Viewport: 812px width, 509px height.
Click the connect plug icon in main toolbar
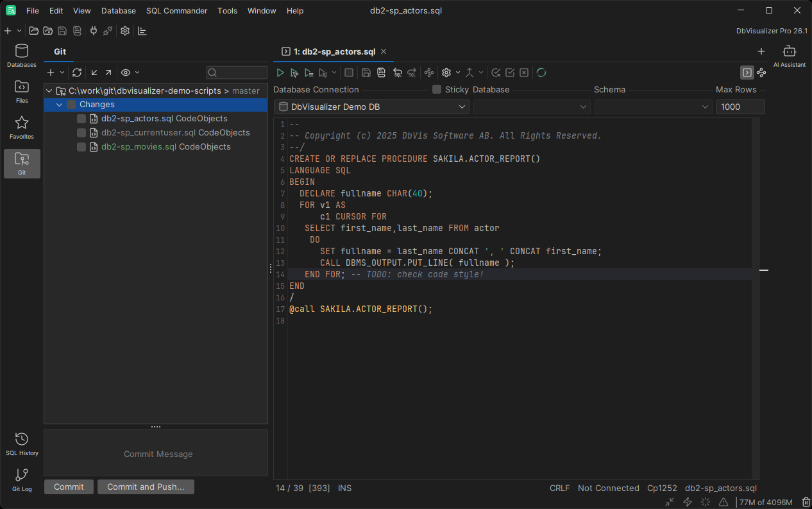pos(94,31)
